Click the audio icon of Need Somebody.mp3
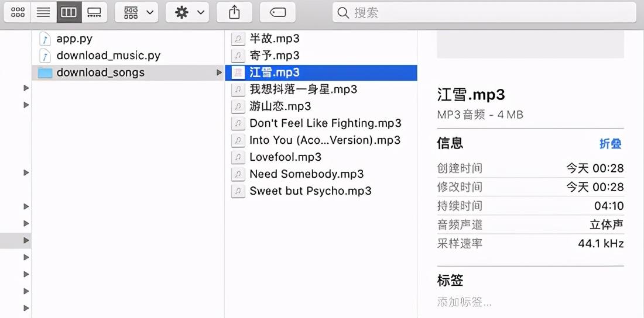Image resolution: width=644 pixels, height=318 pixels. [x=238, y=174]
